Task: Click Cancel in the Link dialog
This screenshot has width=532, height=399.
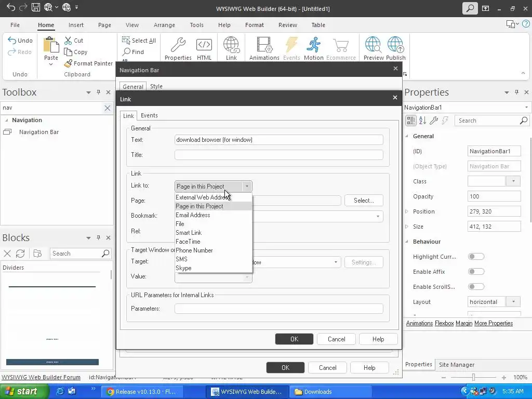Action: [x=336, y=339]
